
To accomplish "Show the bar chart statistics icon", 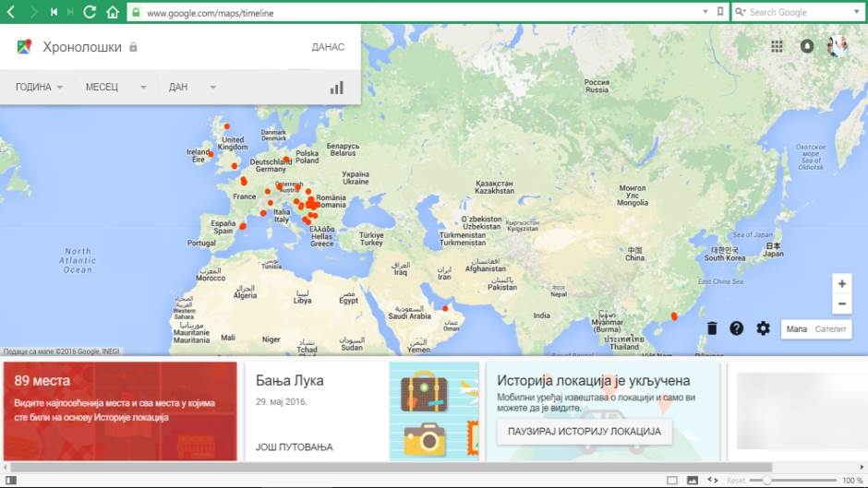I will (337, 88).
